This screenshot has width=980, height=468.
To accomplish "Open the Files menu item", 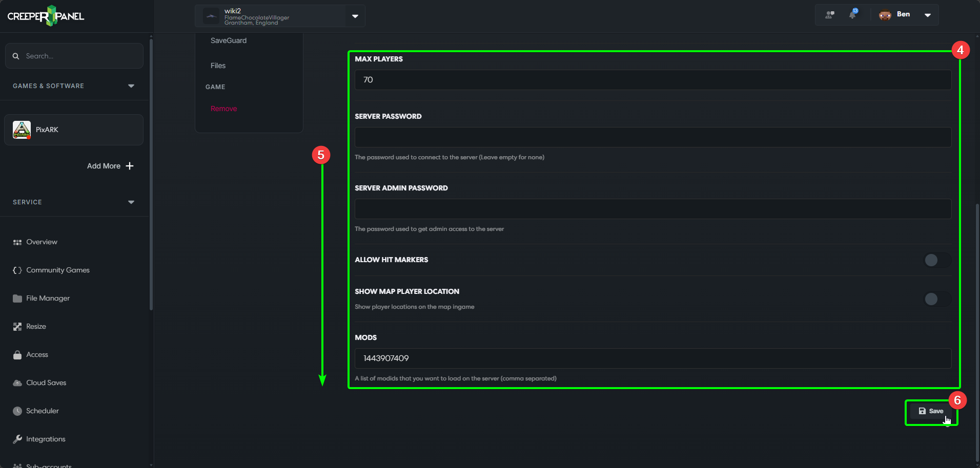I will [x=218, y=66].
